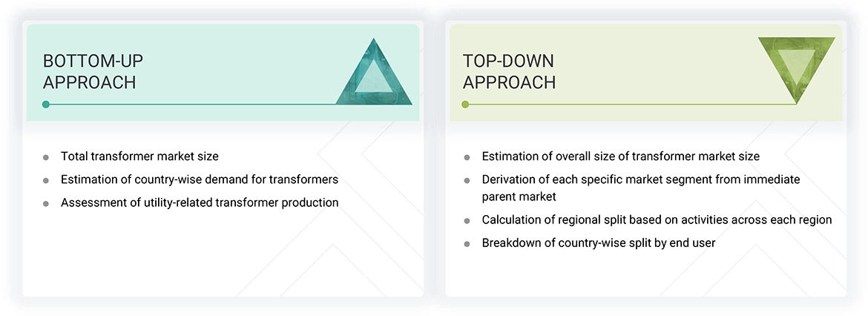Click the bullet beside Breakdown of country-wise split

pos(467,244)
